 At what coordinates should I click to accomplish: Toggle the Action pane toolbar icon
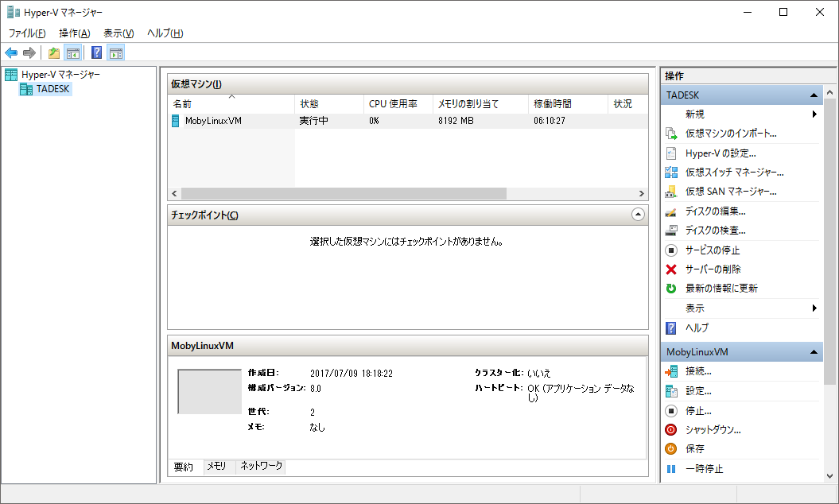116,53
